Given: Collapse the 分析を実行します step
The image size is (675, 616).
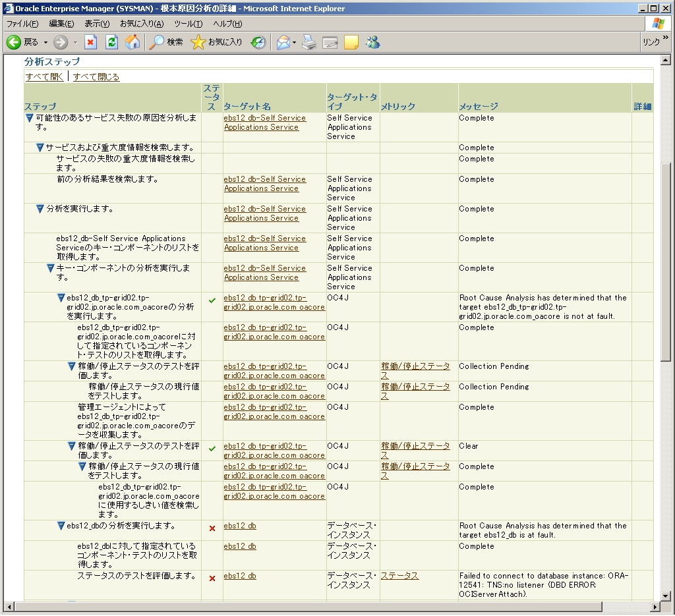Looking at the screenshot, I should 40,209.
